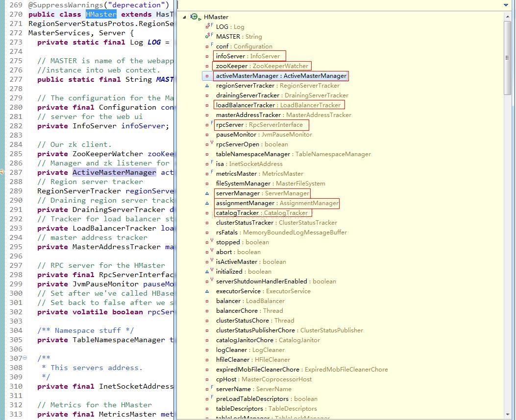516x420 pixels.
Task: Click scrollbar up arrow in outline
Action: 507,17
